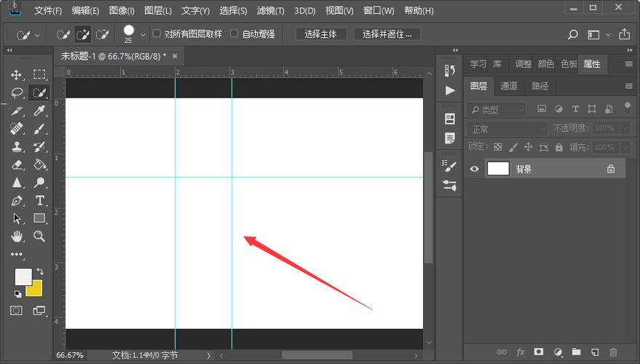Open the Layers panel menu icon
Viewport: 640px width, 364px height.
pyautogui.click(x=628, y=86)
